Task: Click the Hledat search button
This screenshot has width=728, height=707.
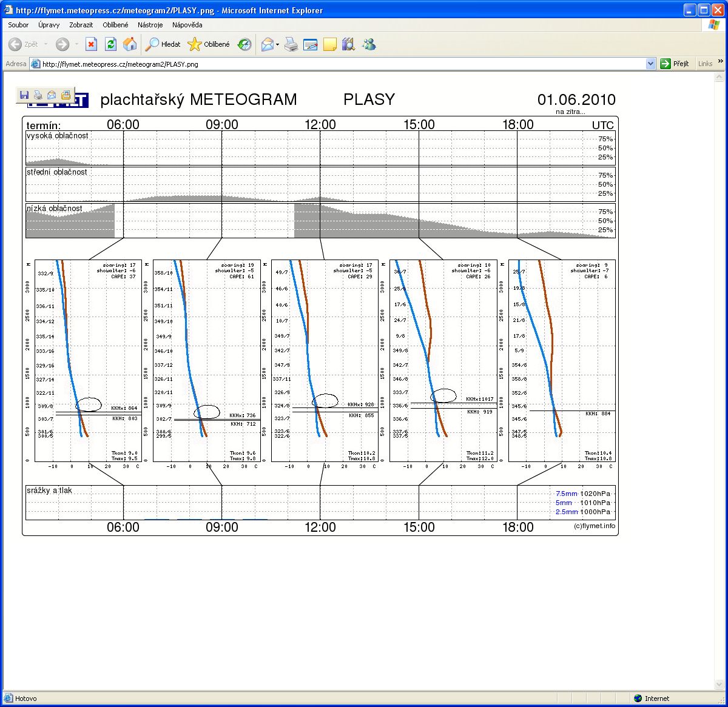Action: click(163, 44)
